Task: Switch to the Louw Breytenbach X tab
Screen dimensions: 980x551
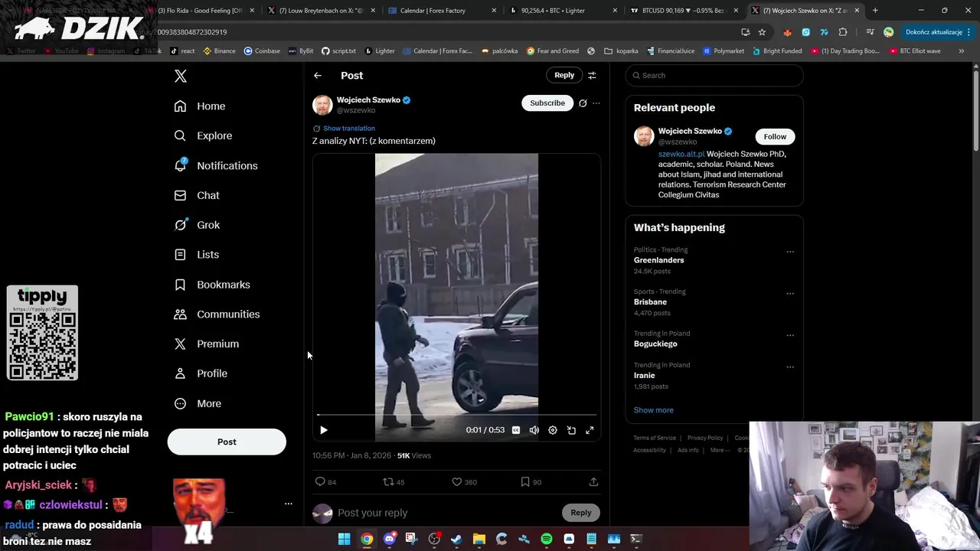Action: point(321,11)
